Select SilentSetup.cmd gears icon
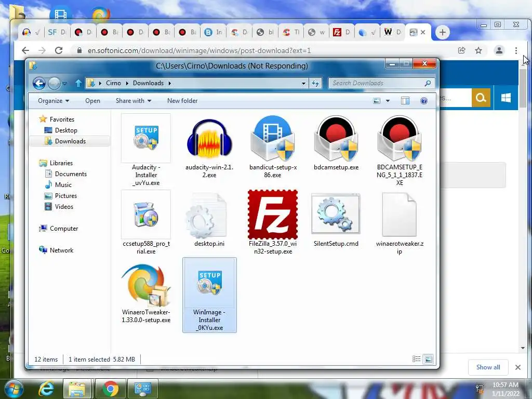532x399 pixels. [x=336, y=214]
